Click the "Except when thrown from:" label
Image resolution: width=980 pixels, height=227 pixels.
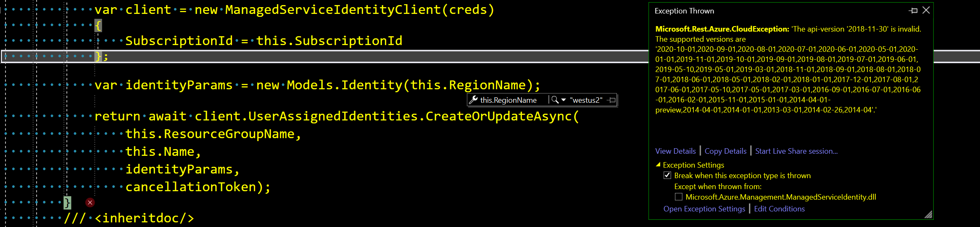(x=718, y=186)
